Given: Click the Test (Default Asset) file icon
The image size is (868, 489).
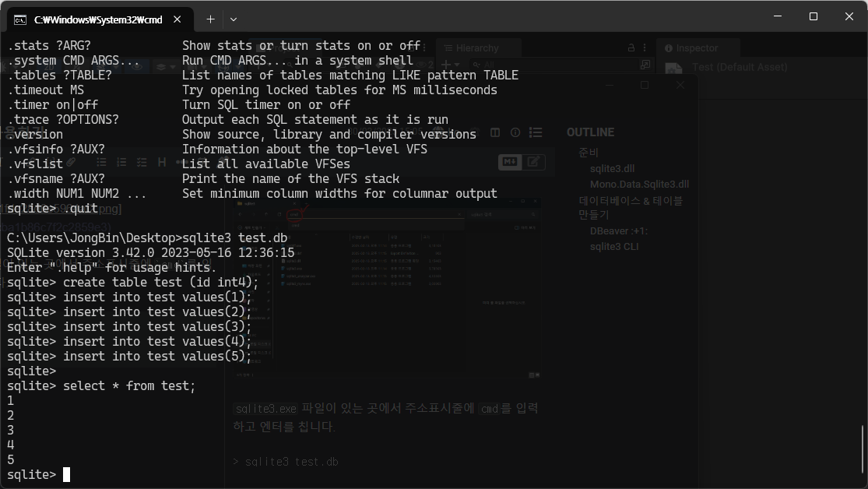Looking at the screenshot, I should (673, 68).
